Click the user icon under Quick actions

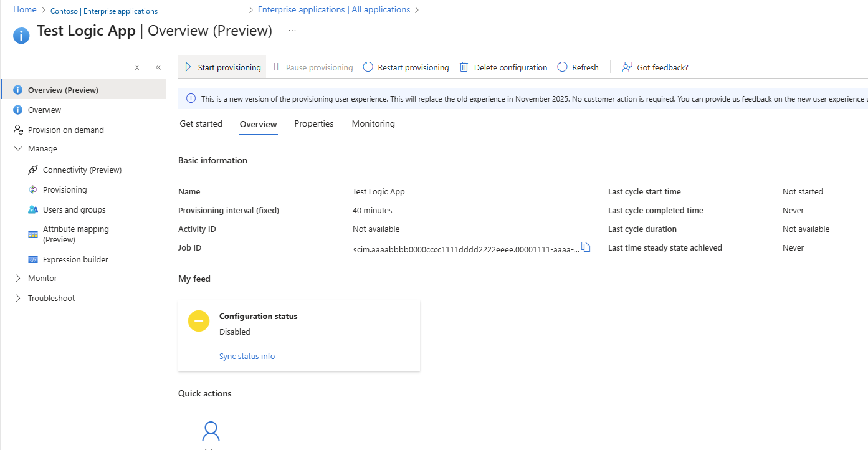pos(211,431)
